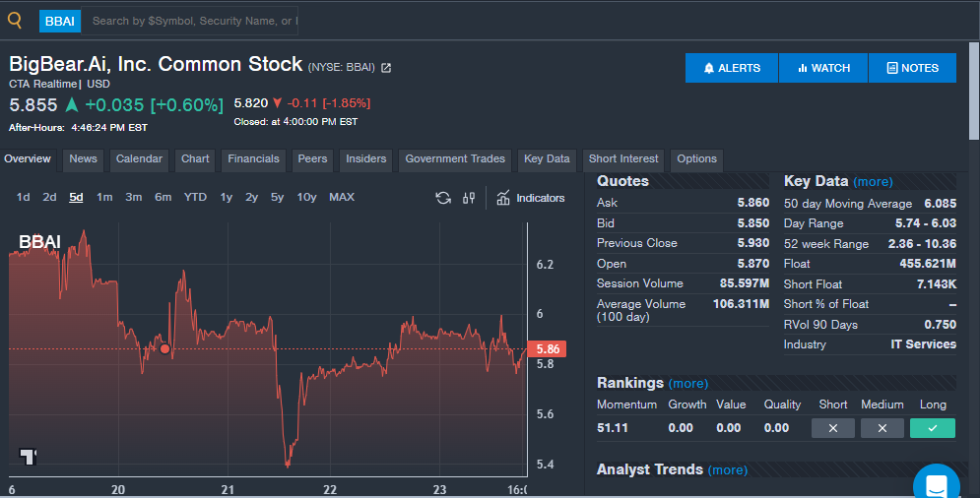The height and width of the screenshot is (498, 980).
Task: Click the symbol search input field
Action: (x=193, y=20)
